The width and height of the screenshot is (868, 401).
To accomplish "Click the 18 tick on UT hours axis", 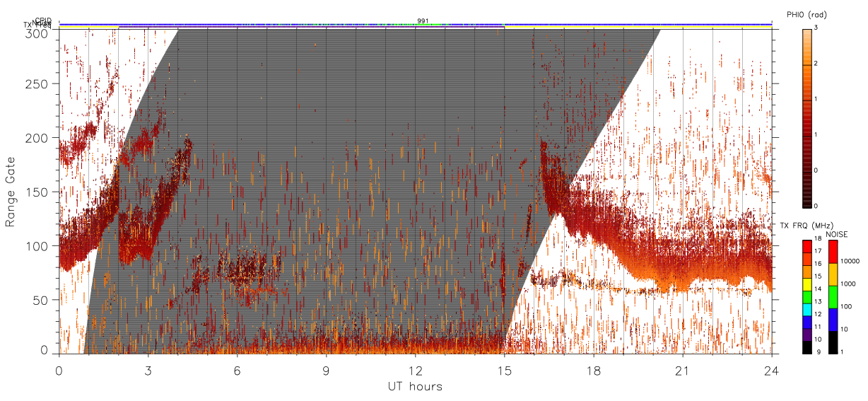I will point(594,370).
